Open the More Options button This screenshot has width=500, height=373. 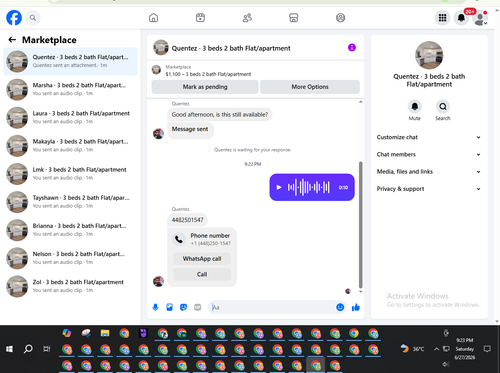tap(310, 87)
